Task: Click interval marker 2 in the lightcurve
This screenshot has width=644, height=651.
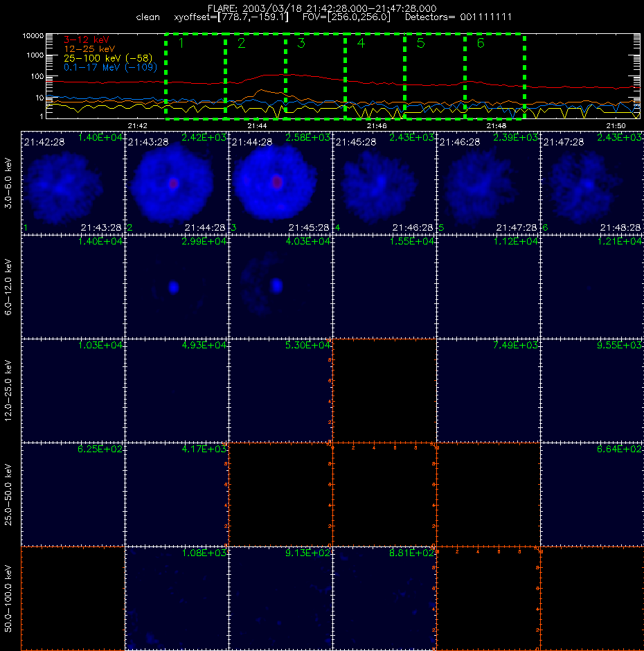Action: (241, 43)
